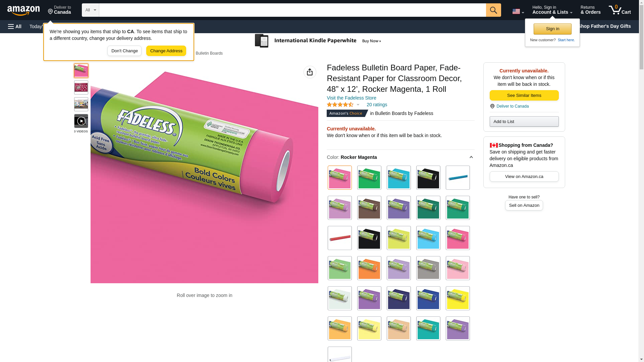
Task: Open Account & Lists menu
Action: point(552,10)
